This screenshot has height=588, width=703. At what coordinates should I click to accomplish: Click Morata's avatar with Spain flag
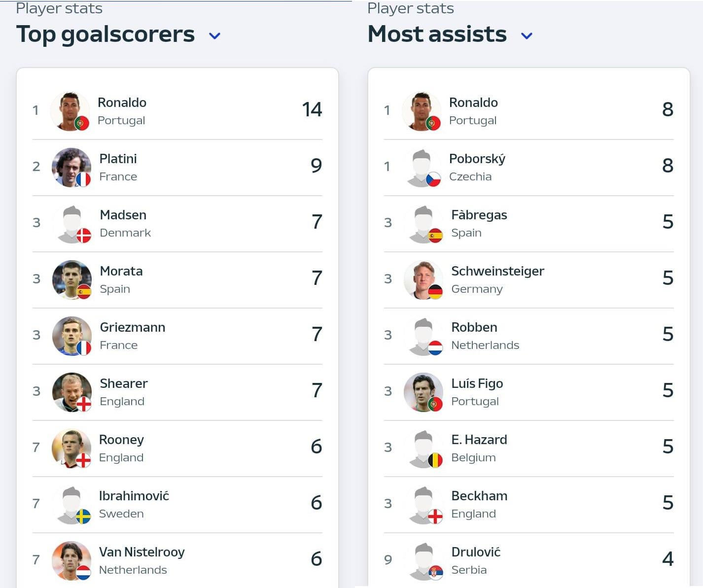coord(72,280)
